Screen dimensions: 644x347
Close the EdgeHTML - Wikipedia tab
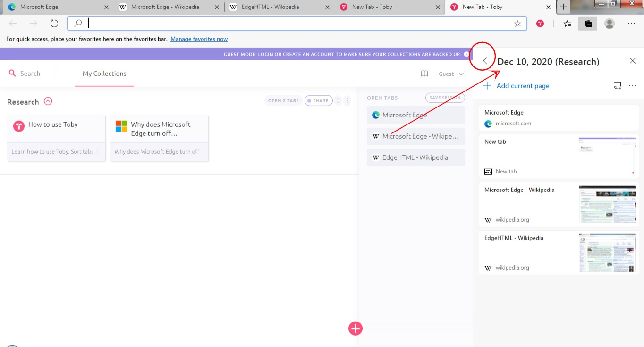point(327,7)
